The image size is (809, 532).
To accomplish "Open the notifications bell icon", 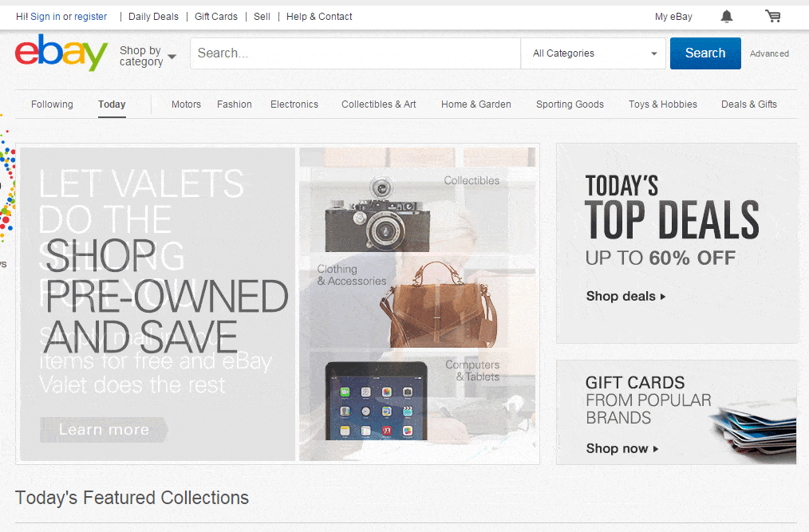I will pyautogui.click(x=727, y=17).
